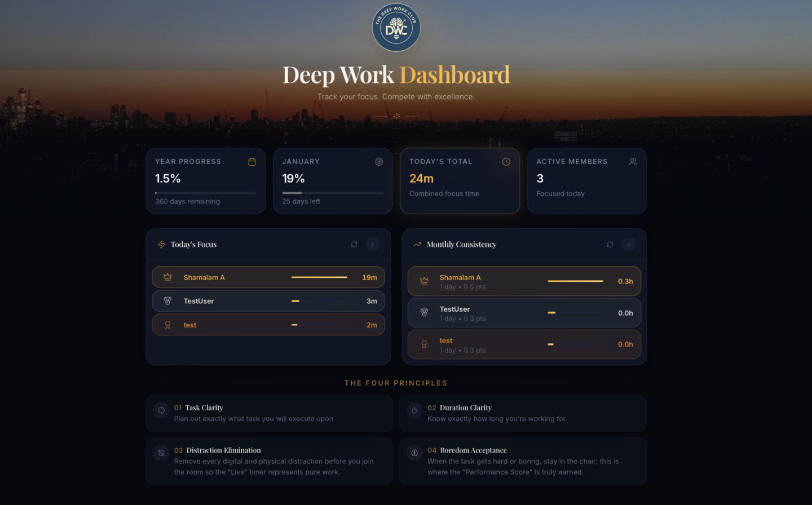Click Shamalam A's 0.3h consistency bar
812x505 pixels.
[x=575, y=281]
